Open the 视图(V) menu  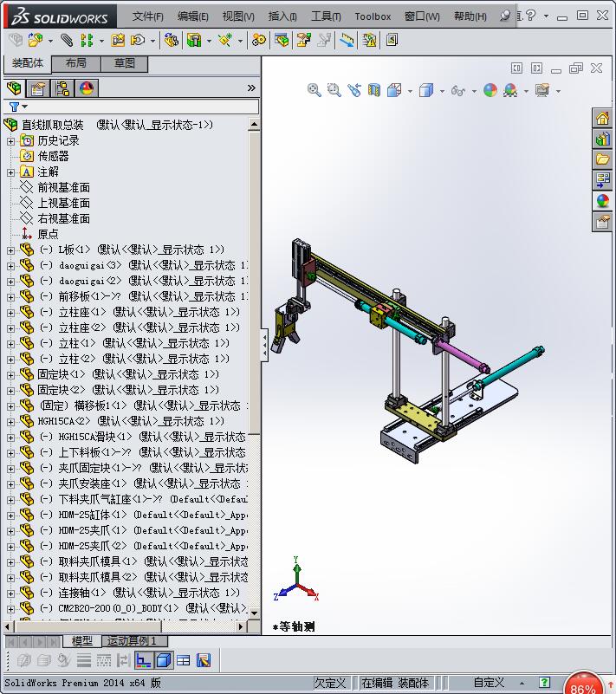pos(238,16)
